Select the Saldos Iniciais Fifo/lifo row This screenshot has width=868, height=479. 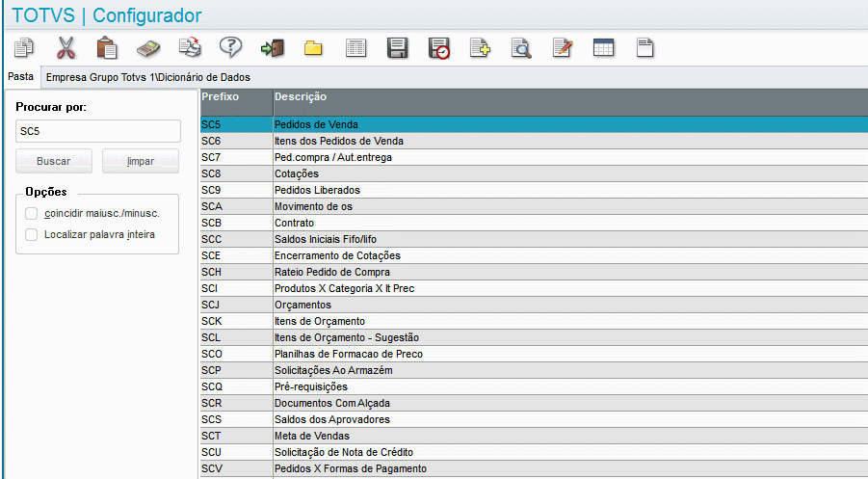534,239
